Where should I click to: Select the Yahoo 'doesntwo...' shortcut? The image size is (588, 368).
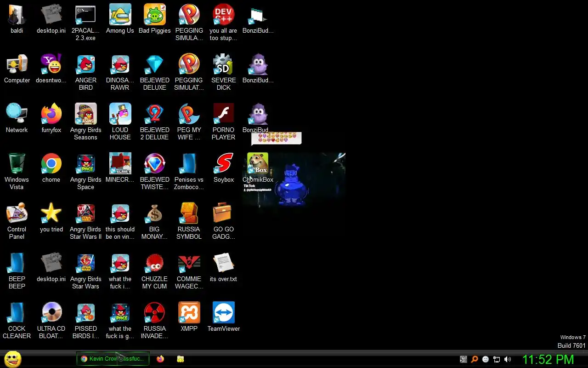pyautogui.click(x=51, y=64)
